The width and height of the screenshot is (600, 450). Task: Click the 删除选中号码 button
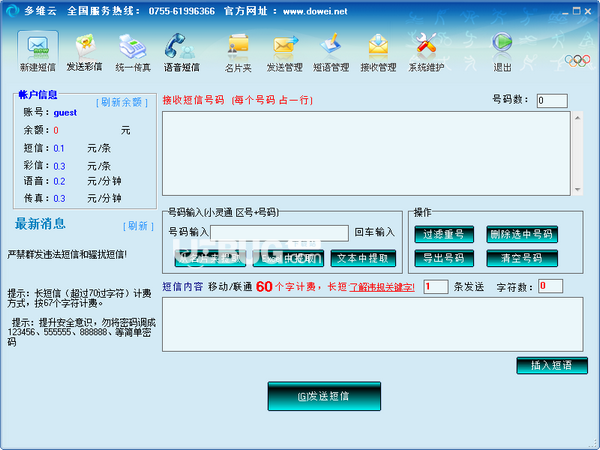pyautogui.click(x=522, y=234)
